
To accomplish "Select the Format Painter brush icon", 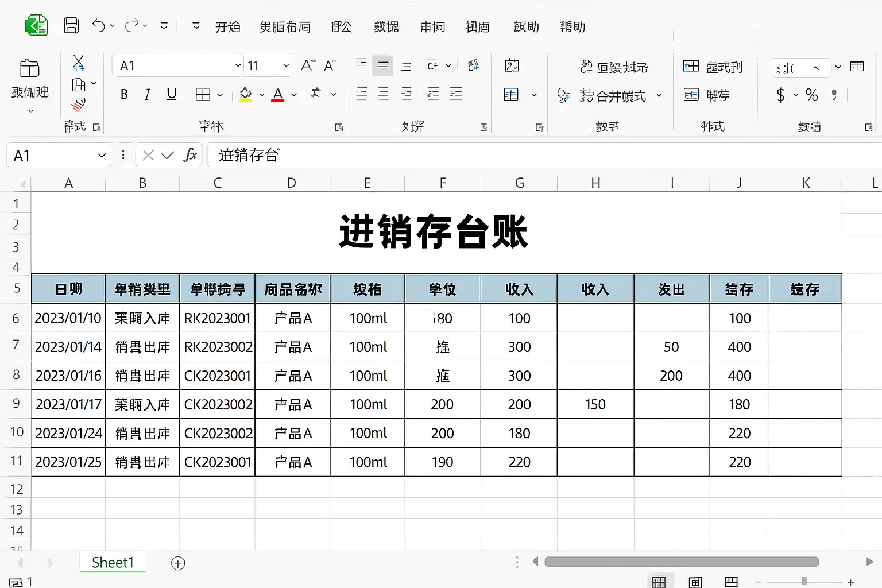I will 79,105.
